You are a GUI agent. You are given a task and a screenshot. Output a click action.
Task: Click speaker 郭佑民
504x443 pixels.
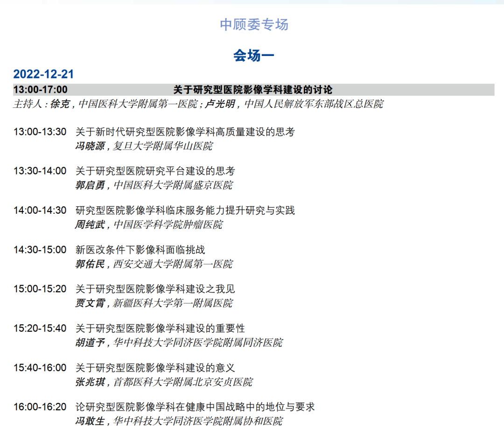(x=90, y=264)
